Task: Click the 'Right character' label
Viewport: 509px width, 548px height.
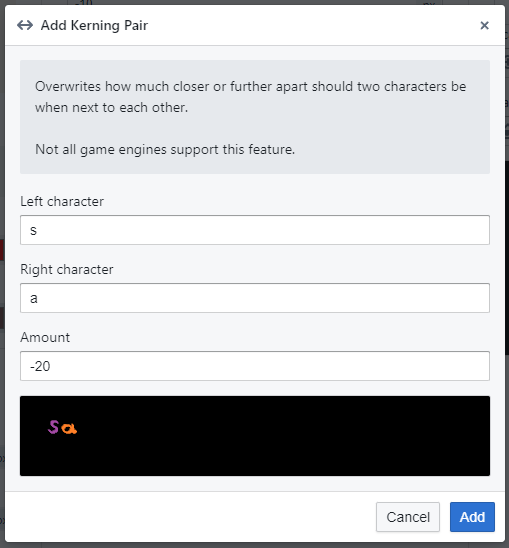Action: 67,269
